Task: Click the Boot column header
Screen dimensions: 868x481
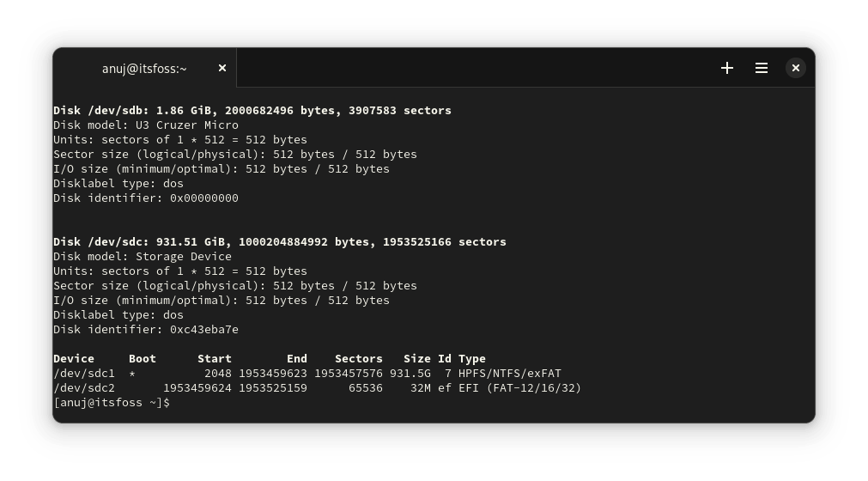Action: [143, 359]
